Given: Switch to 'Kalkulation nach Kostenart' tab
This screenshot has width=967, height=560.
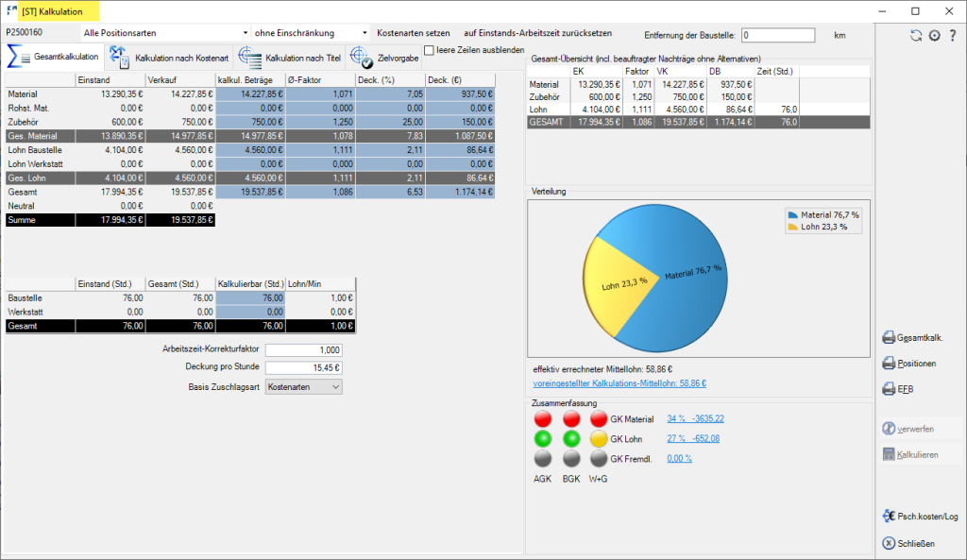Looking at the screenshot, I should click(167, 58).
